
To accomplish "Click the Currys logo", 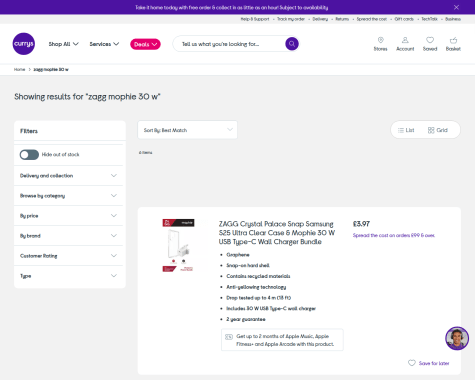I will (24, 44).
